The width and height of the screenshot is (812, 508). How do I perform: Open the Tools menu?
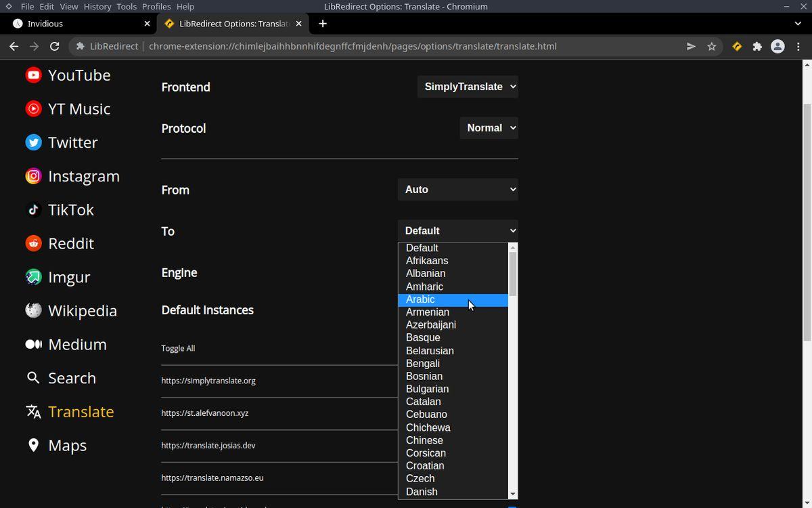pos(127,6)
